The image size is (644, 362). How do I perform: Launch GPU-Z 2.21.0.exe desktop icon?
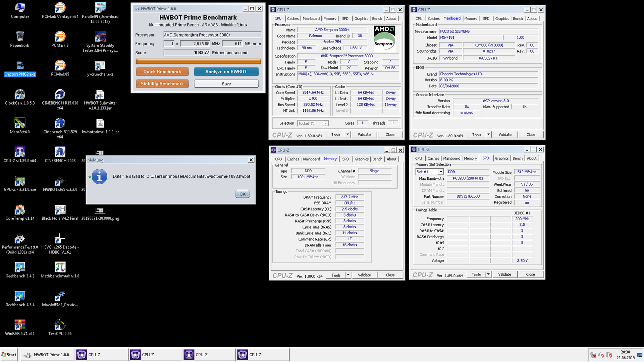click(20, 184)
